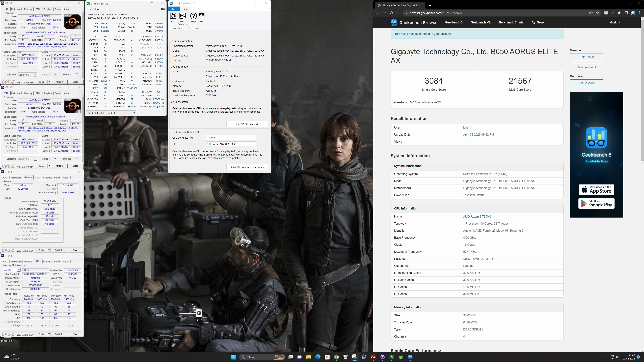Open Microsoft Store from taskbar

327,357
